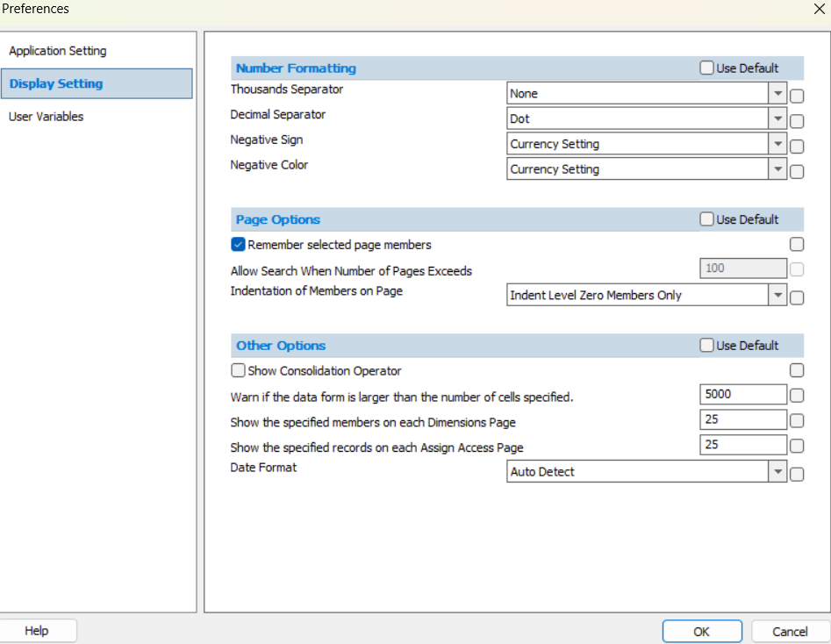The image size is (831, 644).
Task: Click the Warn if data form is larger label
Action: point(402,397)
